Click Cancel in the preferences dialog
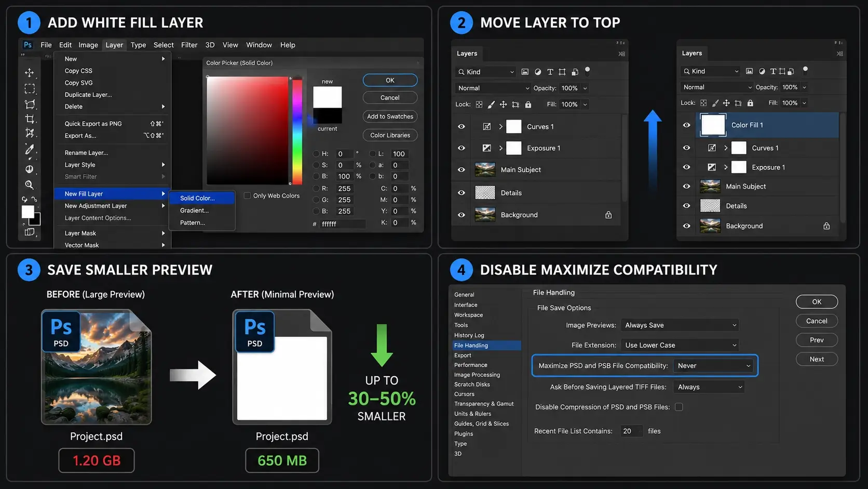 click(x=817, y=321)
